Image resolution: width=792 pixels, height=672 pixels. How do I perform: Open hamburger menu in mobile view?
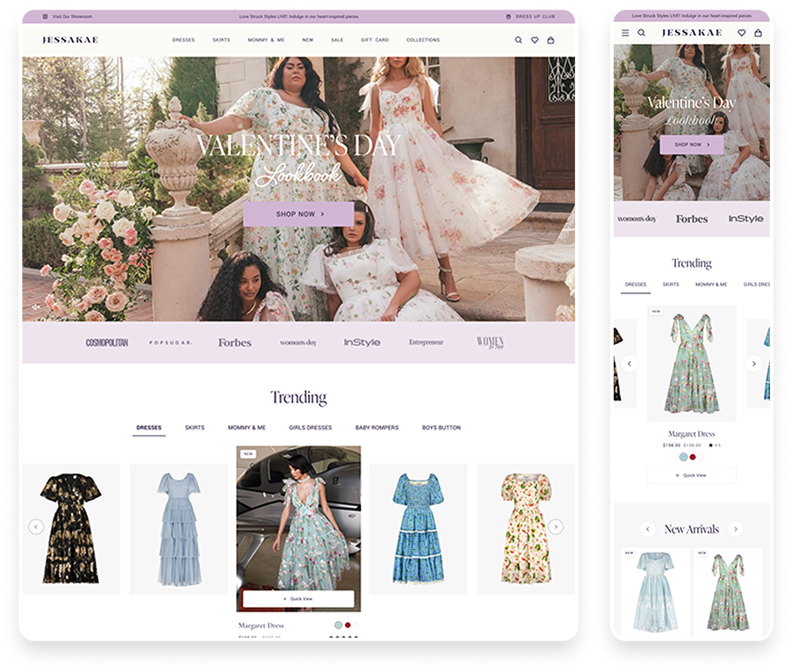tap(625, 33)
